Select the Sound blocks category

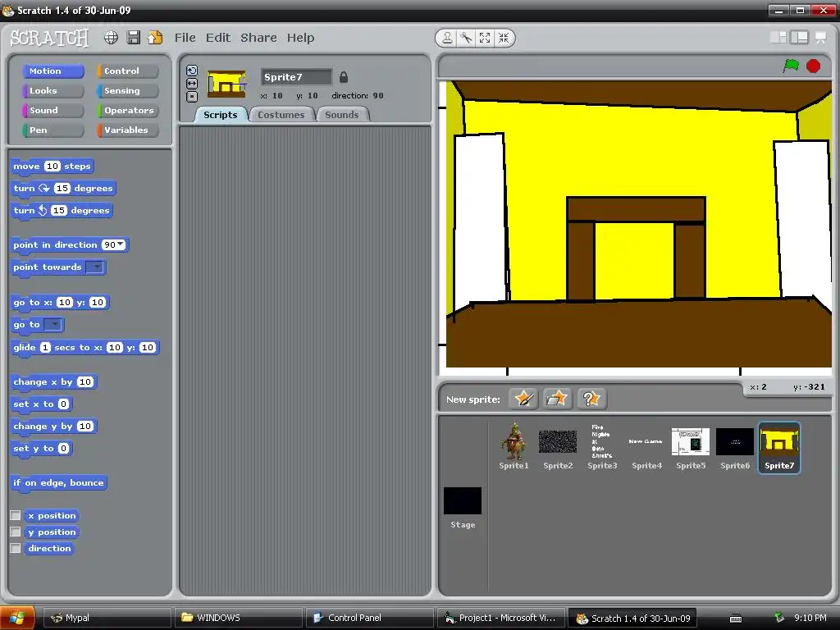pyautogui.click(x=53, y=111)
